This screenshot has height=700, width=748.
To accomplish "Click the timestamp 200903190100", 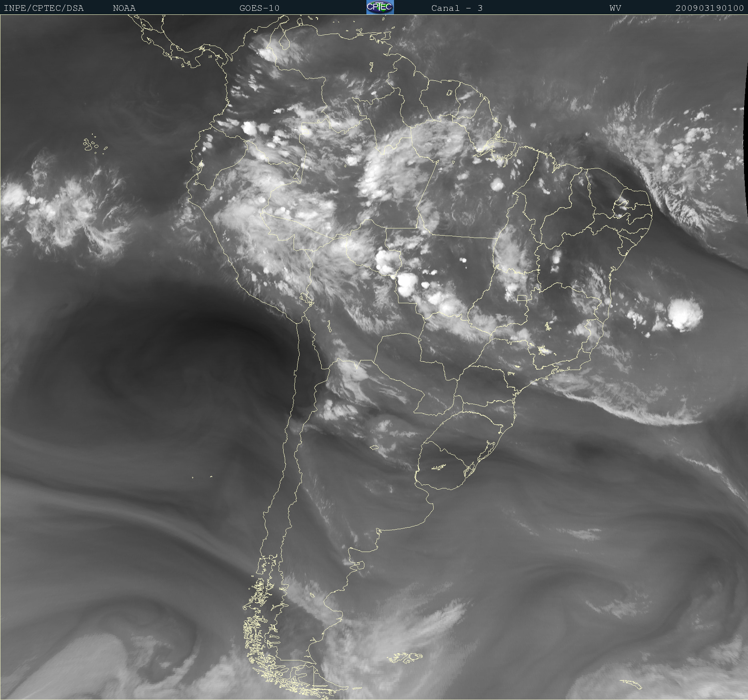I will tap(710, 8).
